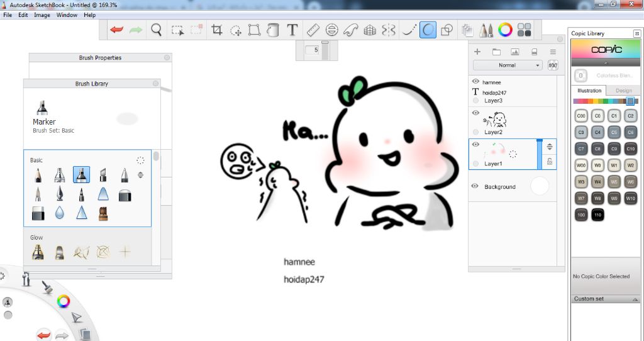644x341 pixels.
Task: Select the Crop tool
Action: [216, 30]
